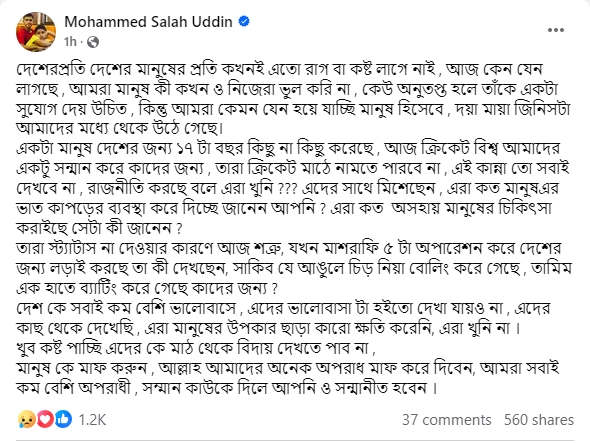Click the line starting একটা মানুষ দেশের জন্য ১৭
Image resolution: width=590 pixels, height=443 pixels.
(288, 149)
